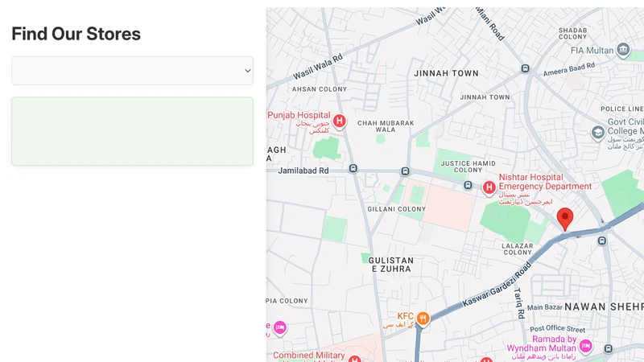Click the FIA Multan marker icon

coord(623,50)
